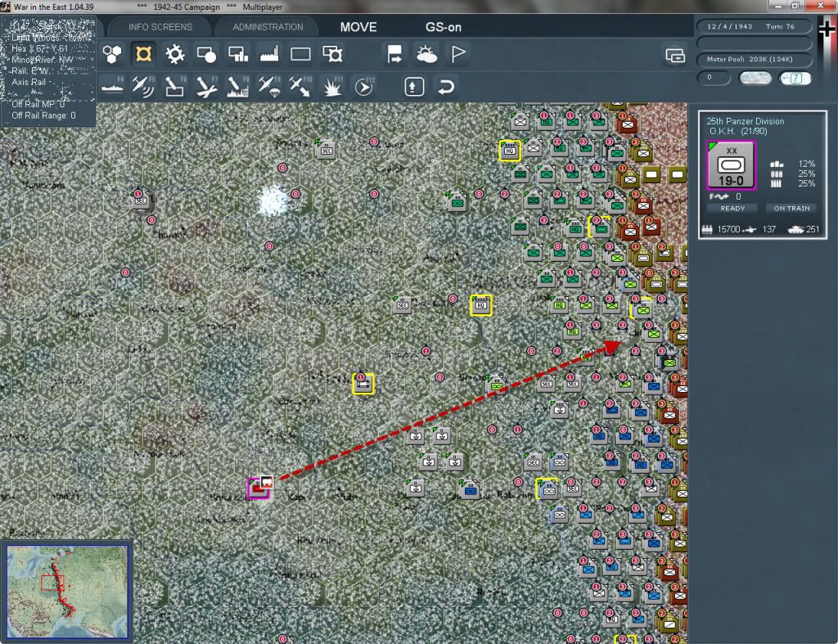Toggle the hex grid overlay icon
Screen dimensions: 838x644
click(x=112, y=54)
